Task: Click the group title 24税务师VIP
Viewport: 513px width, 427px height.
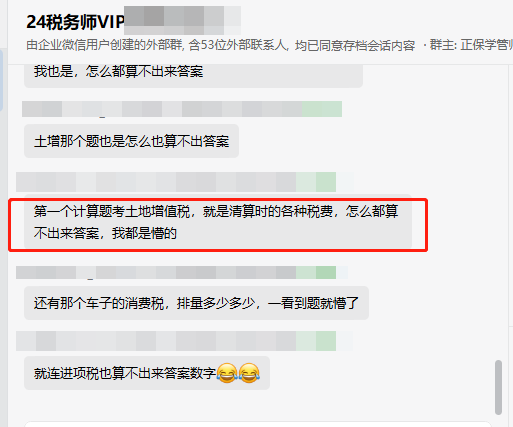Action: (75, 22)
